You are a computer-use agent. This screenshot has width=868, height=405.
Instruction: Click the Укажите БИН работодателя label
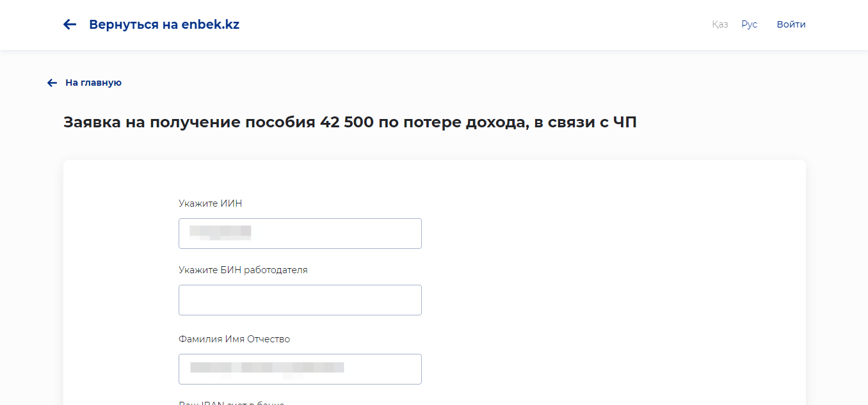[x=243, y=270]
